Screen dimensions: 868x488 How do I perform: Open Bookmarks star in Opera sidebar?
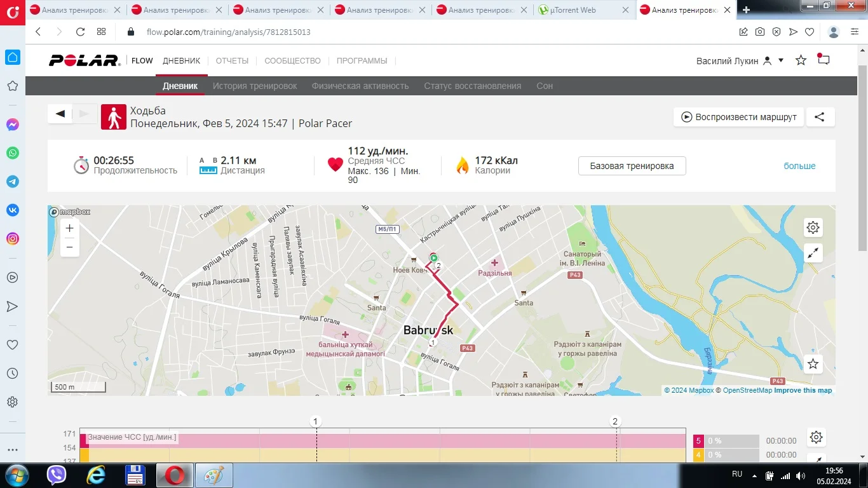[12, 86]
